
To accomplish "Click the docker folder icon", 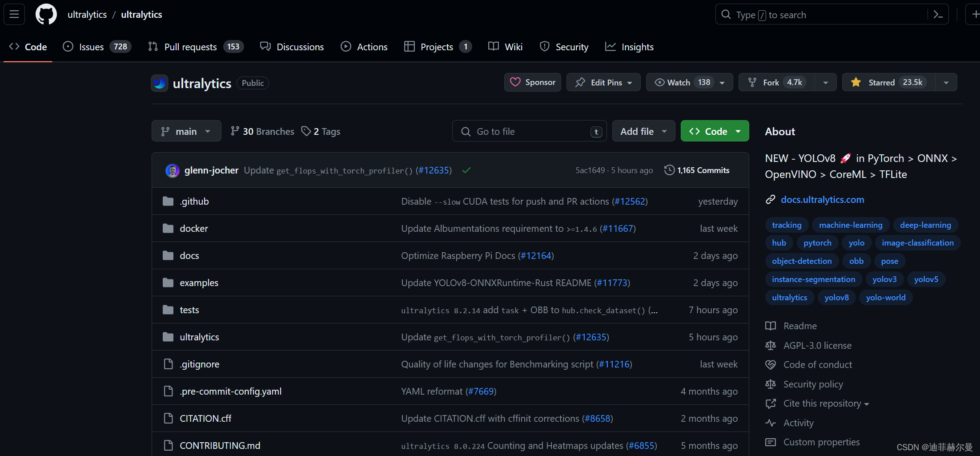I will [x=168, y=228].
